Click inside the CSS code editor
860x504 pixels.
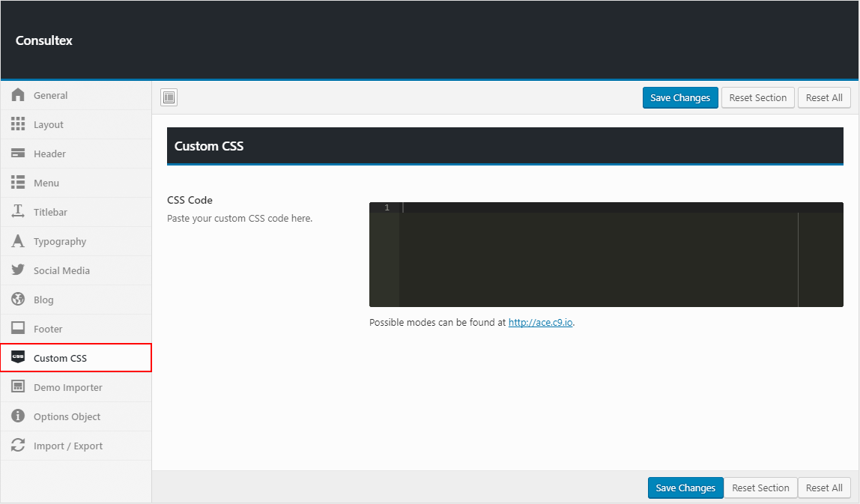click(599, 255)
